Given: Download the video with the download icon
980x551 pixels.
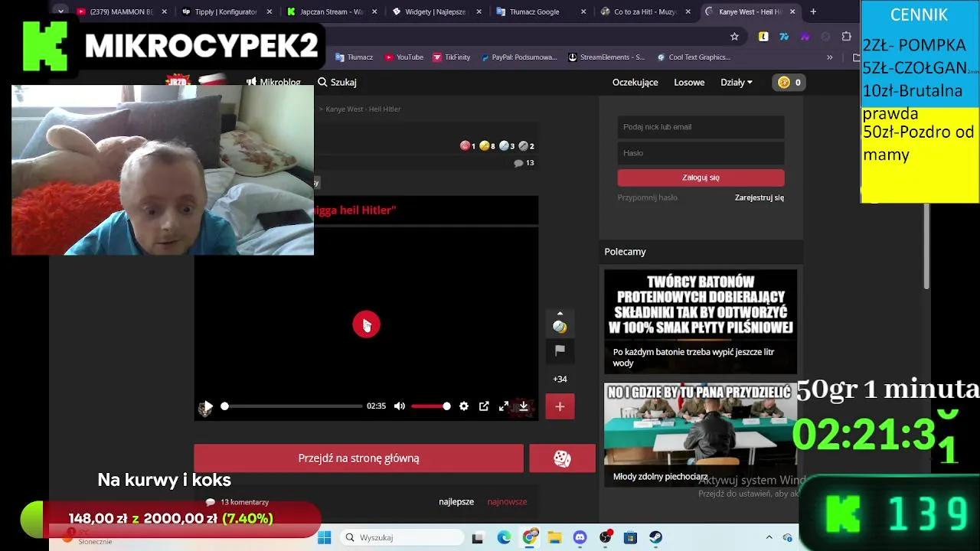Looking at the screenshot, I should point(524,406).
